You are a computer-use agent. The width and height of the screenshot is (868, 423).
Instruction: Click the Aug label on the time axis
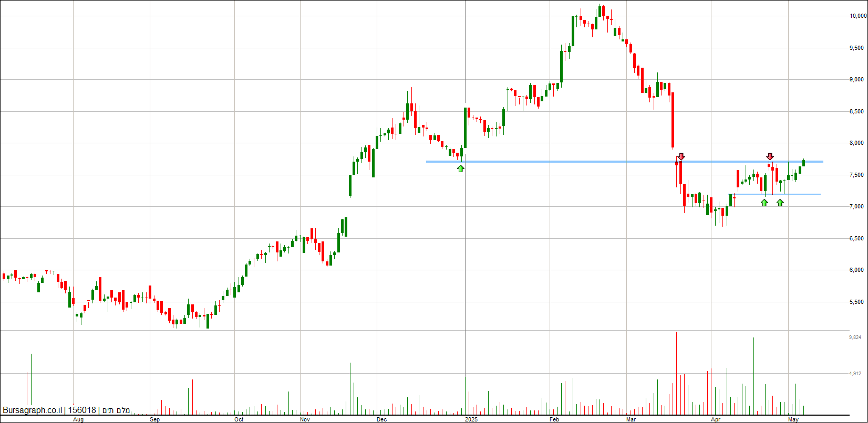tap(78, 419)
